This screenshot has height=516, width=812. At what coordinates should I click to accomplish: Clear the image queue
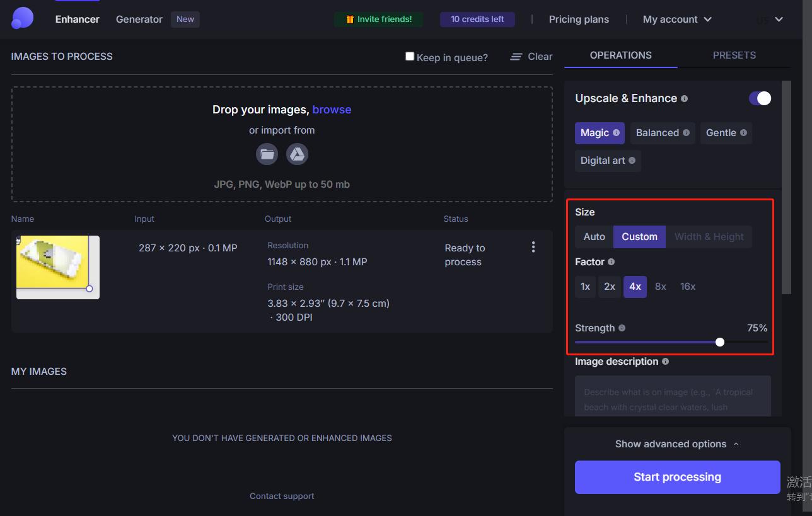pyautogui.click(x=531, y=57)
